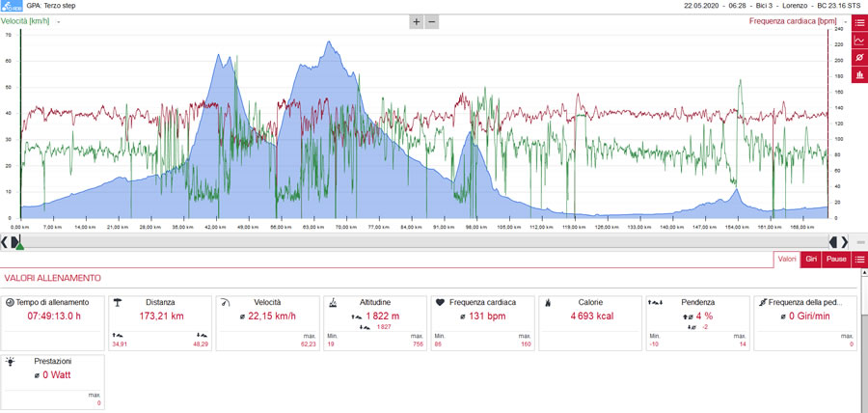Click the heart icon in Frequenza cardiaca
The width and height of the screenshot is (868, 413).
(440, 302)
